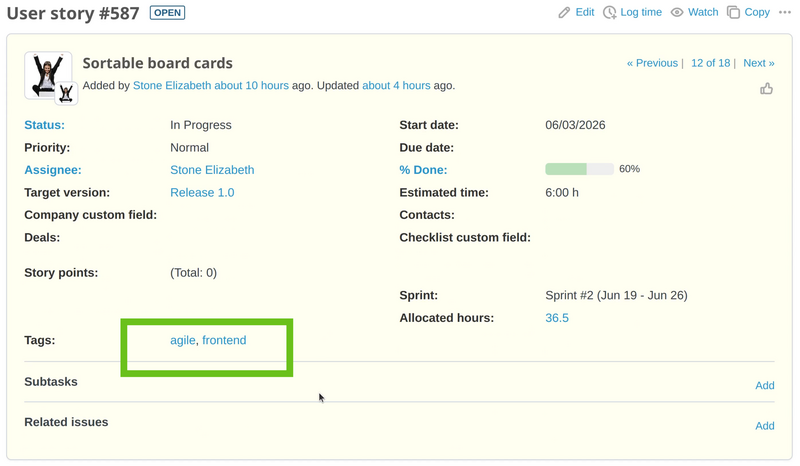Go to Previous issue
The width and height of the screenshot is (800, 466).
coord(652,63)
